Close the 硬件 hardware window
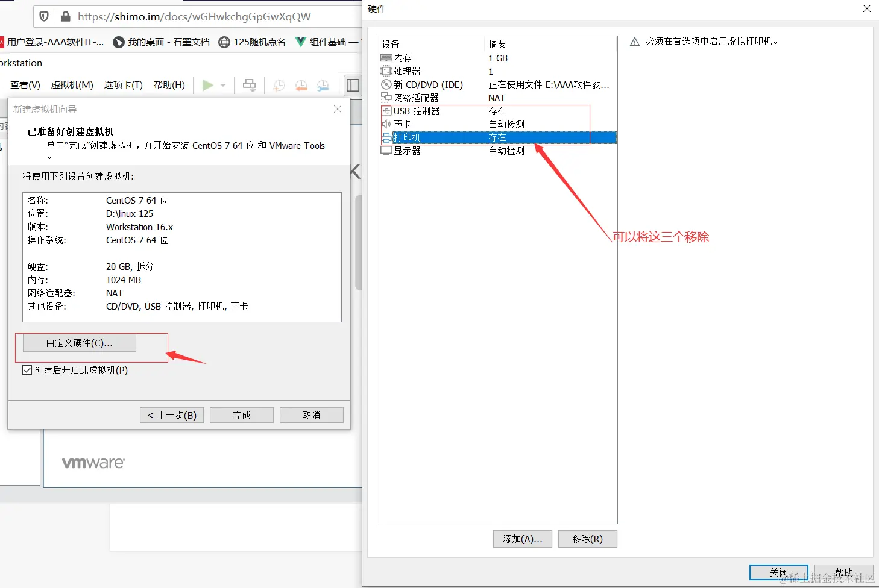This screenshot has width=879, height=588. point(866,8)
